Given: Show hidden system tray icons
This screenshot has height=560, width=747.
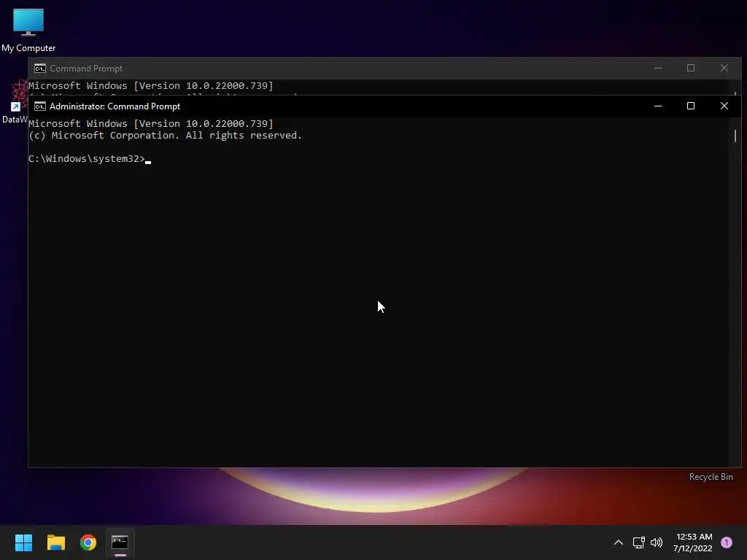Looking at the screenshot, I should click(619, 542).
